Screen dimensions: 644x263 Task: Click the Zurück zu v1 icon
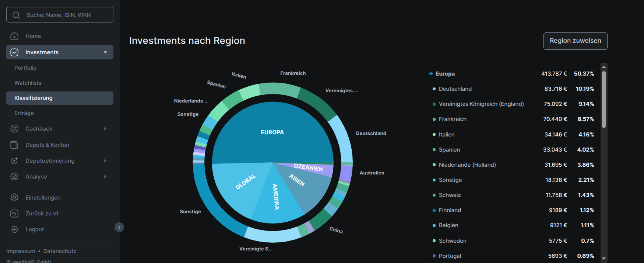click(14, 214)
